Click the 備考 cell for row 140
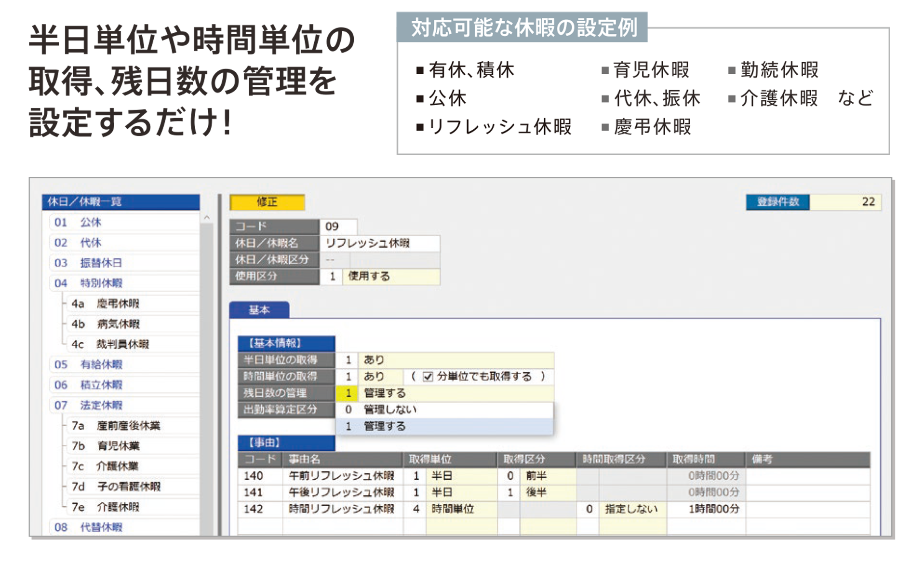The width and height of the screenshot is (924, 567). 808,476
